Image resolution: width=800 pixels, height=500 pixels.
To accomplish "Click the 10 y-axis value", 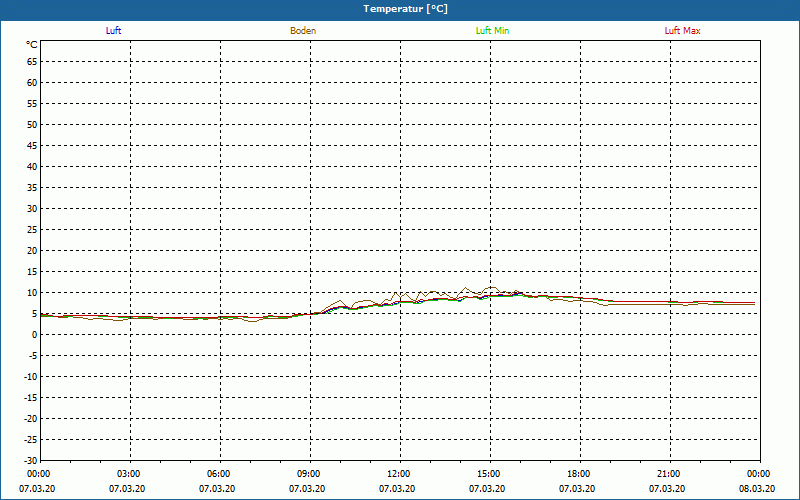I will (32, 293).
